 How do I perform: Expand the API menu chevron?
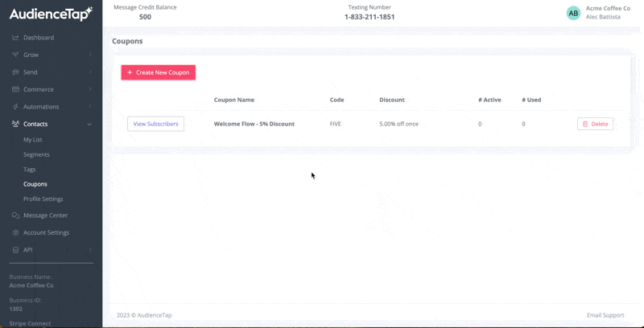(x=90, y=250)
